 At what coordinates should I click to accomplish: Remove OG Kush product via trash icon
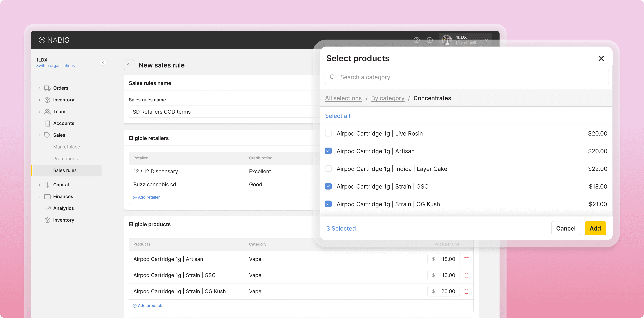[x=466, y=291]
